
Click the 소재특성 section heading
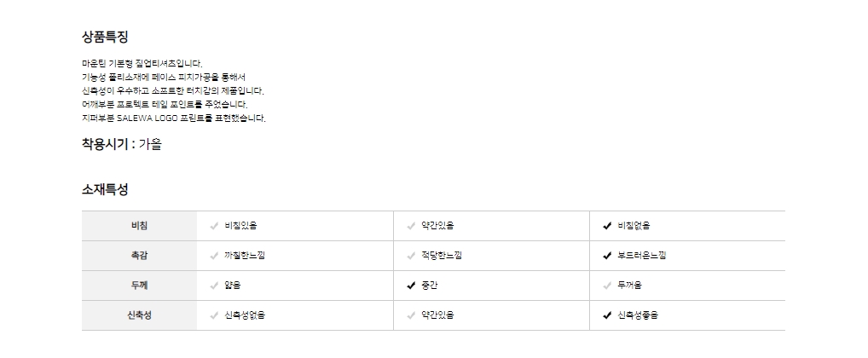(x=105, y=189)
